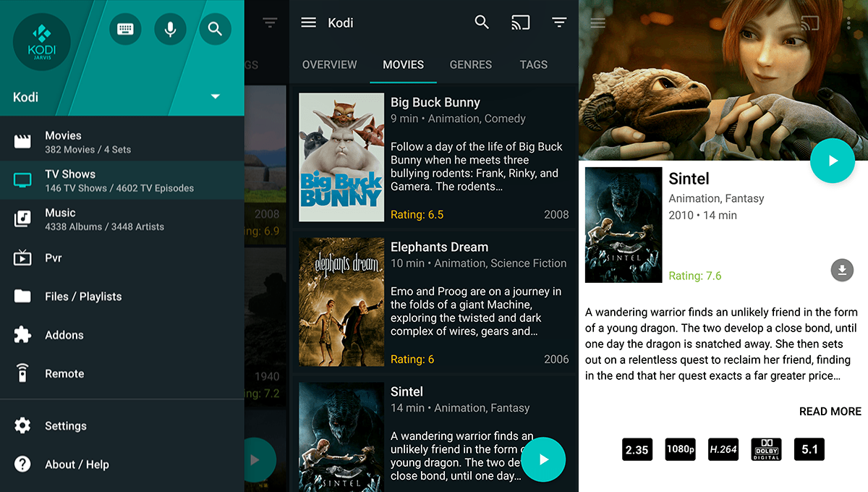Go to Settings in the drawer

point(65,425)
